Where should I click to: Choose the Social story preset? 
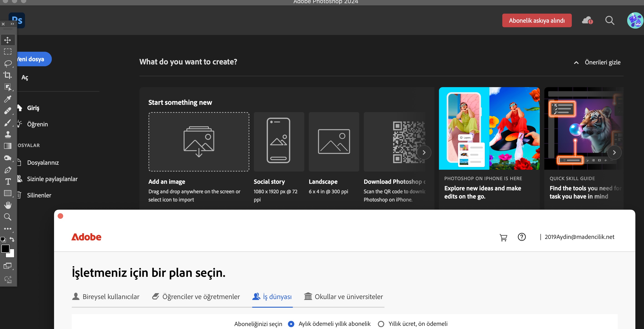pos(279,142)
